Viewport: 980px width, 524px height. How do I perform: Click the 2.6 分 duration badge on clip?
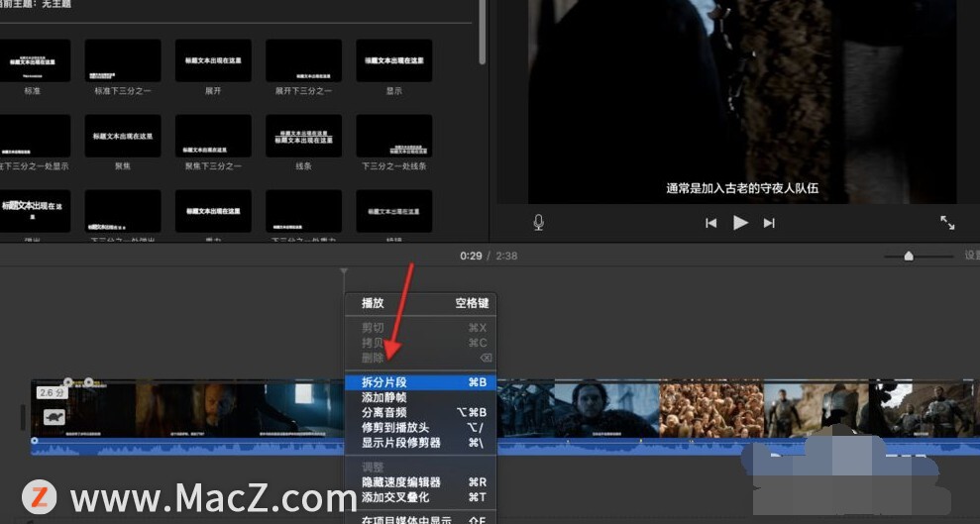coord(52,393)
